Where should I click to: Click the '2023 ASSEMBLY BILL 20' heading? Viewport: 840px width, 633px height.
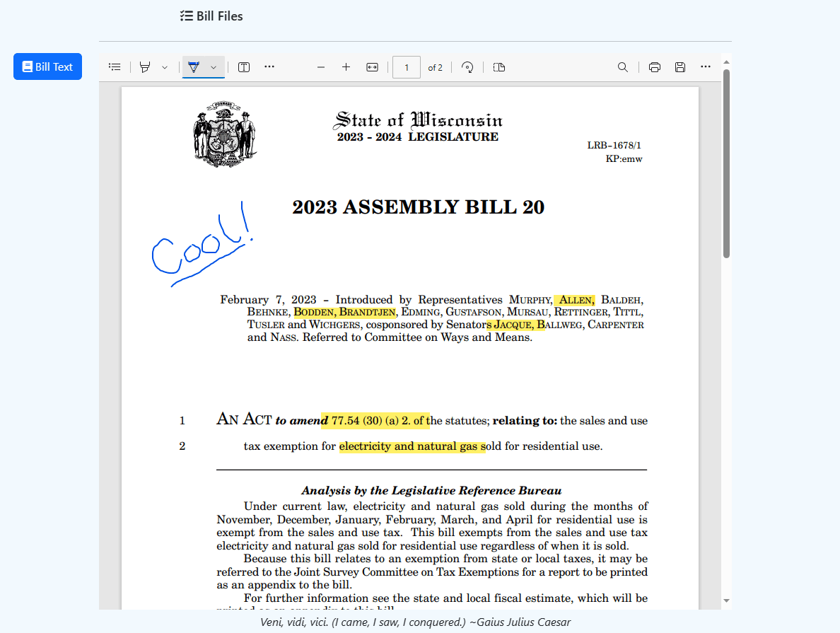pyautogui.click(x=418, y=207)
